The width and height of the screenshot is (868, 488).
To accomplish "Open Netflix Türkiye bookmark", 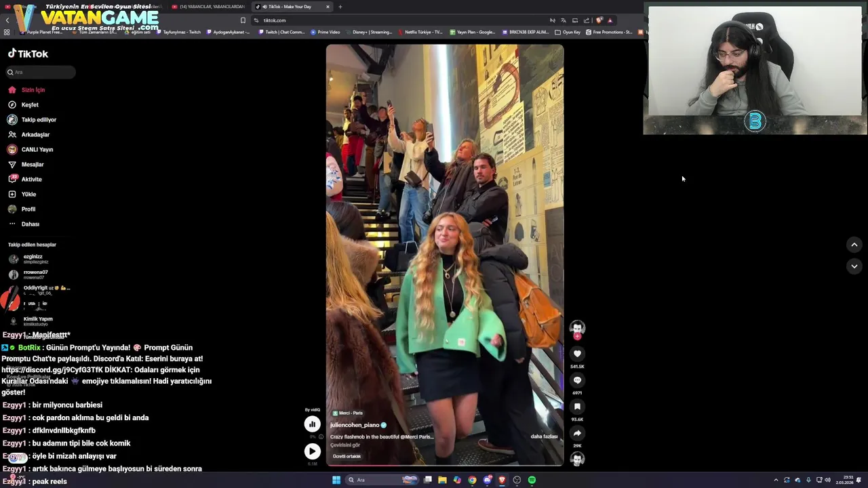I will point(420,32).
